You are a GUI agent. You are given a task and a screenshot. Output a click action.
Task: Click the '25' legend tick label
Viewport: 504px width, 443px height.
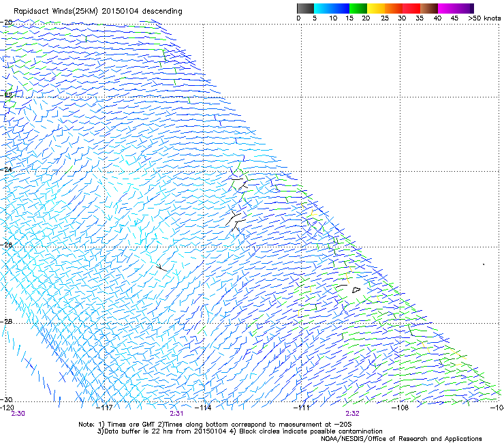[385, 18]
